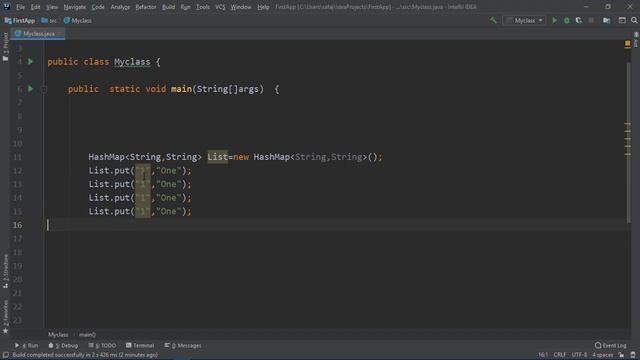Viewport: 640px width, 360px height.
Task: Place caret on the highlighted List variable
Action: [218, 157]
